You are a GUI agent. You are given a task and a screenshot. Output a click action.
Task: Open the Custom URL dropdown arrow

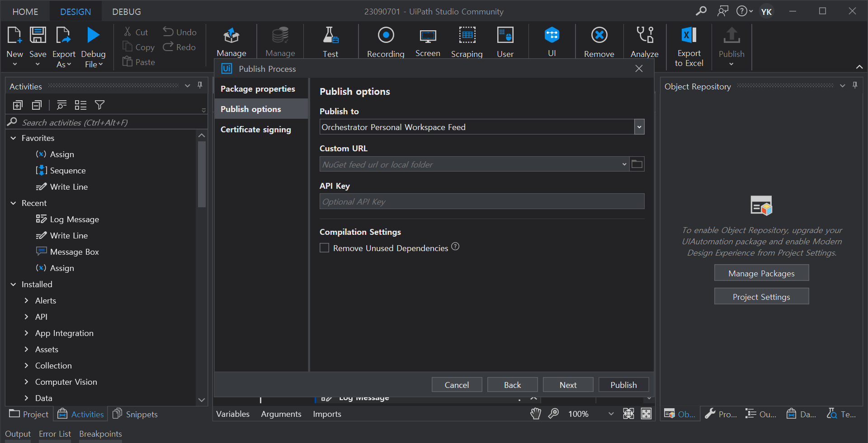click(x=624, y=164)
